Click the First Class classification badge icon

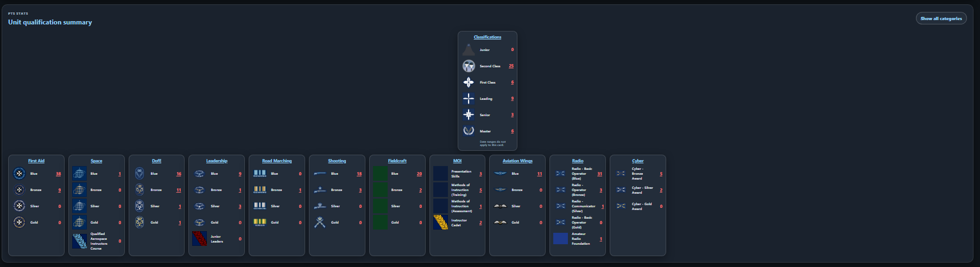pyautogui.click(x=469, y=82)
